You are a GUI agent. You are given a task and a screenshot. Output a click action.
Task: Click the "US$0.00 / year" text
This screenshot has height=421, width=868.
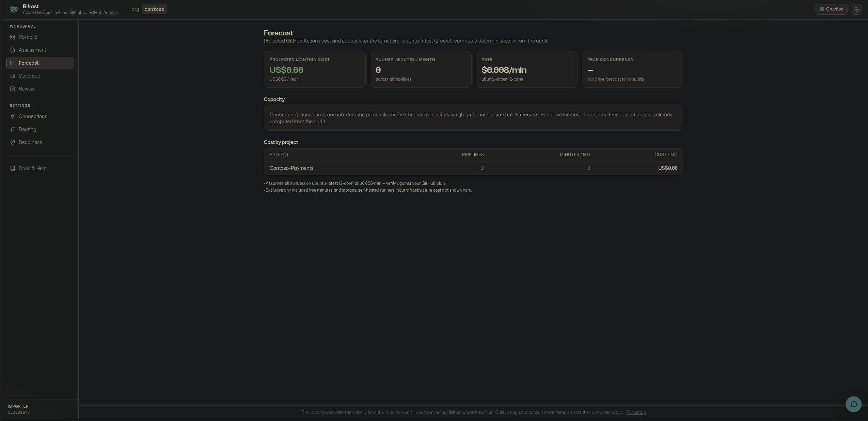[x=284, y=79]
